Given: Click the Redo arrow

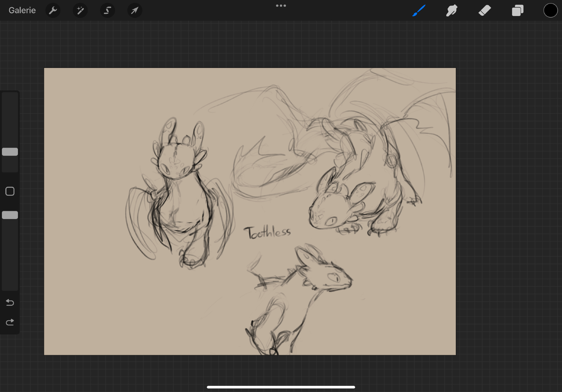Looking at the screenshot, I should (10, 322).
